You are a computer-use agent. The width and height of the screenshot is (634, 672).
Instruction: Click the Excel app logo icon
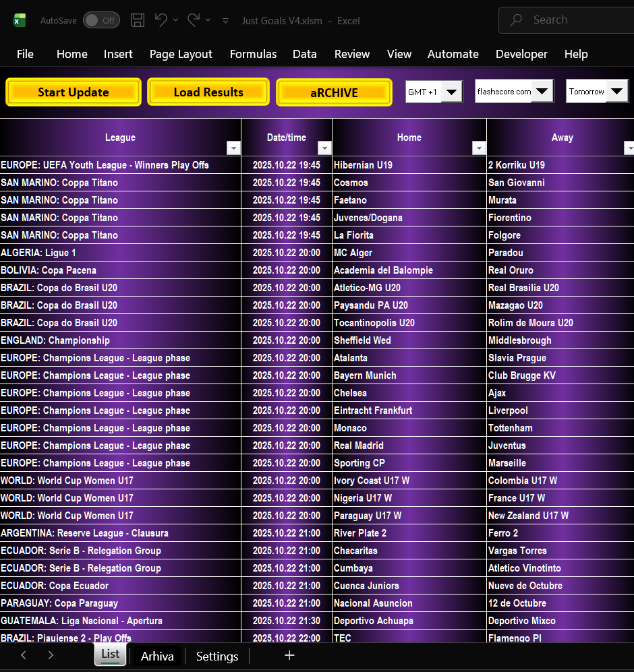(19, 20)
